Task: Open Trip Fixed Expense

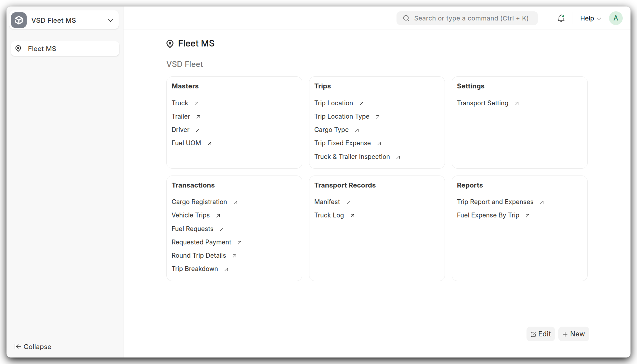Action: pos(343,143)
